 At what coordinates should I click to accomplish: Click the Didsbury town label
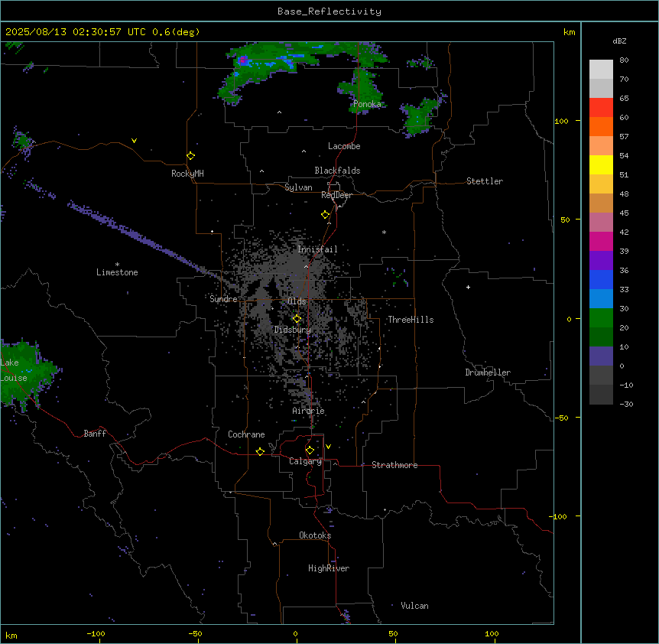293,330
